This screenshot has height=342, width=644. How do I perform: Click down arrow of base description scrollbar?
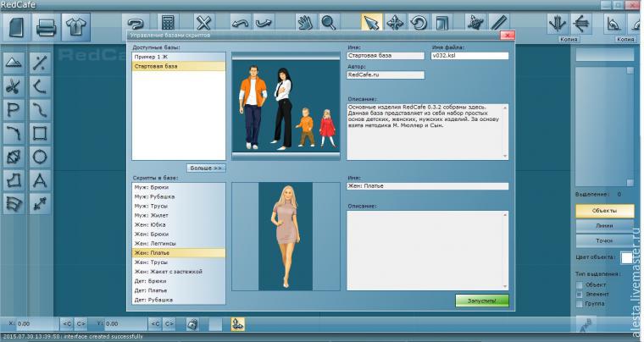point(505,156)
